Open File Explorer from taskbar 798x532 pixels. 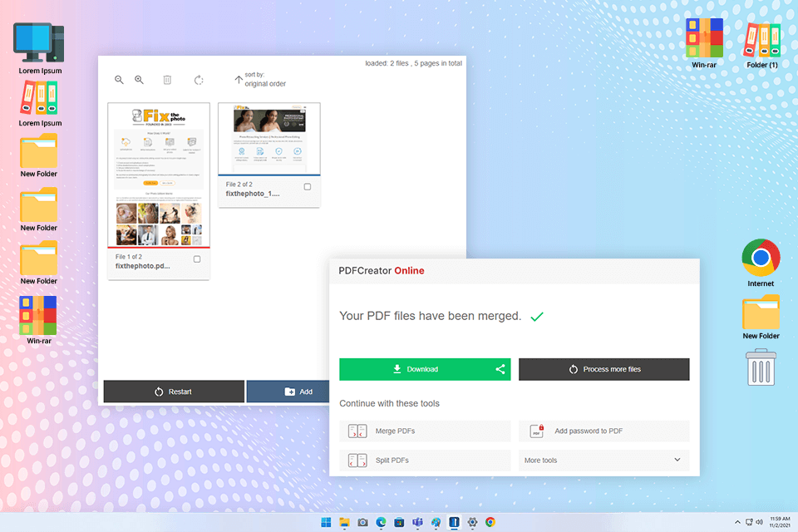(x=344, y=522)
